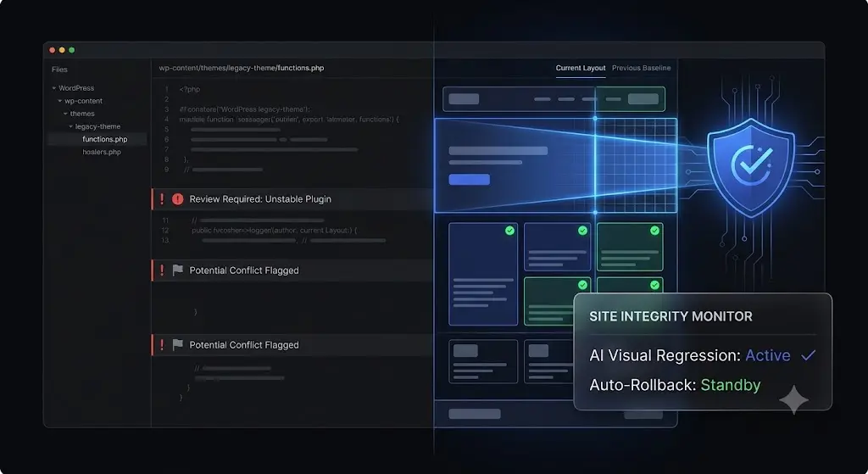Collapse the themes folder arrow
This screenshot has width=868, height=474.
(65, 114)
